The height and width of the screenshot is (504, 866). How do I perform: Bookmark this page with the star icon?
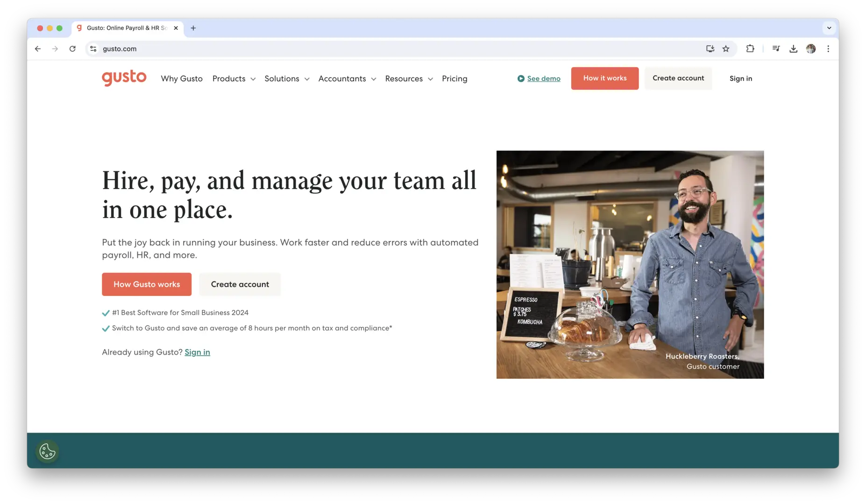(x=726, y=49)
